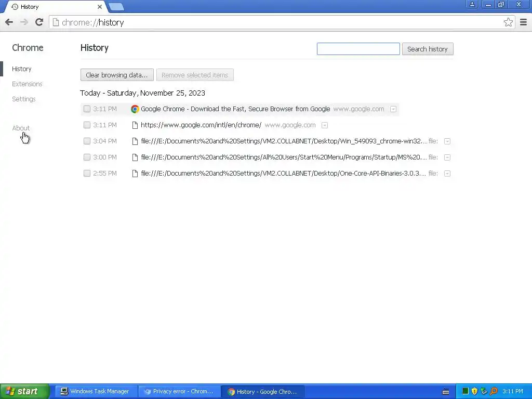Click the date heading Today - Saturday, November 25, 2023
The height and width of the screenshot is (399, 532).
(142, 93)
